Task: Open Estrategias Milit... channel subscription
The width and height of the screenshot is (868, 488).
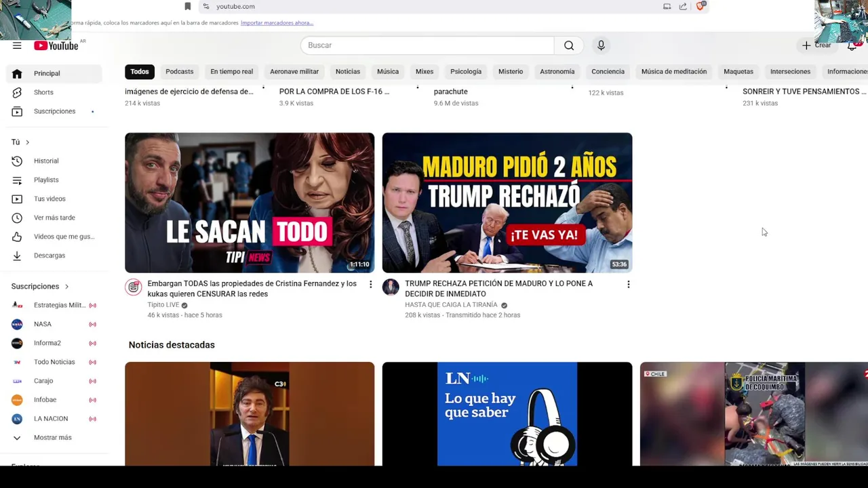Action: [54, 305]
